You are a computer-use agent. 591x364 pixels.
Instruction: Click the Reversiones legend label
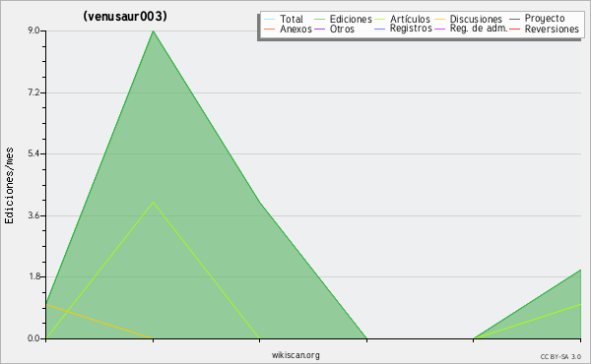552,29
